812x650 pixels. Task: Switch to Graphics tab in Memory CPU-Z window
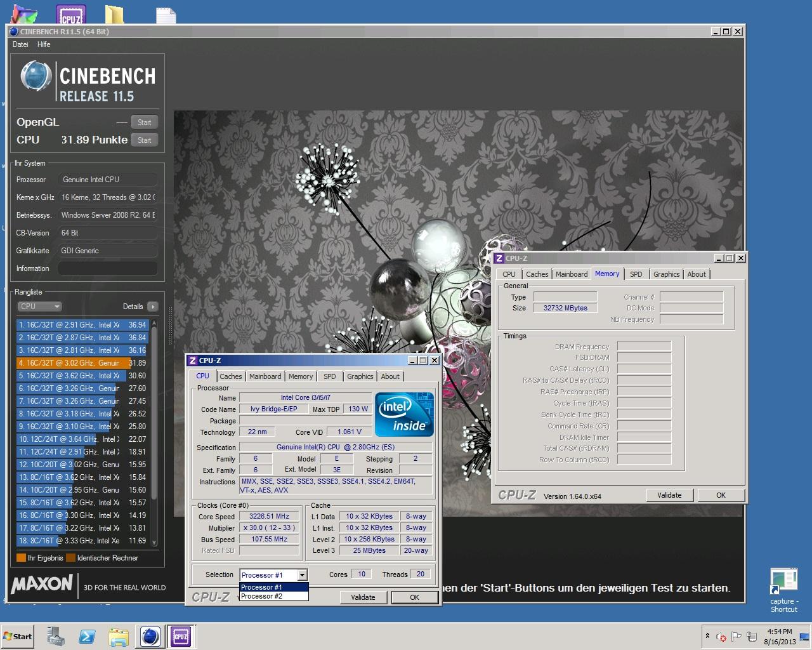coord(667,274)
